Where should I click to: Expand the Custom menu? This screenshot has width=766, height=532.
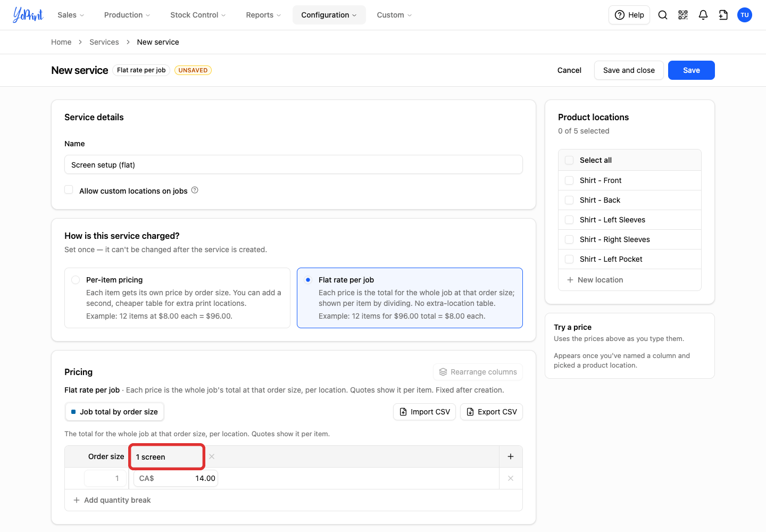394,15
